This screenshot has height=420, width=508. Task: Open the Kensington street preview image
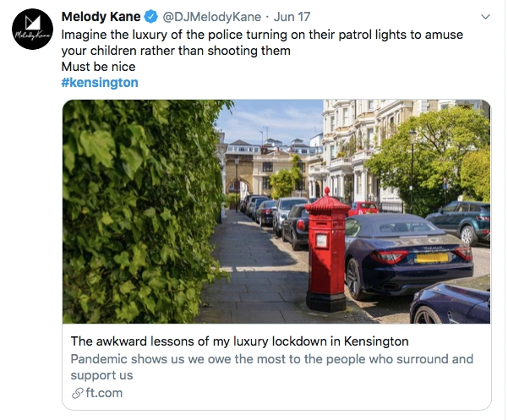click(x=276, y=211)
